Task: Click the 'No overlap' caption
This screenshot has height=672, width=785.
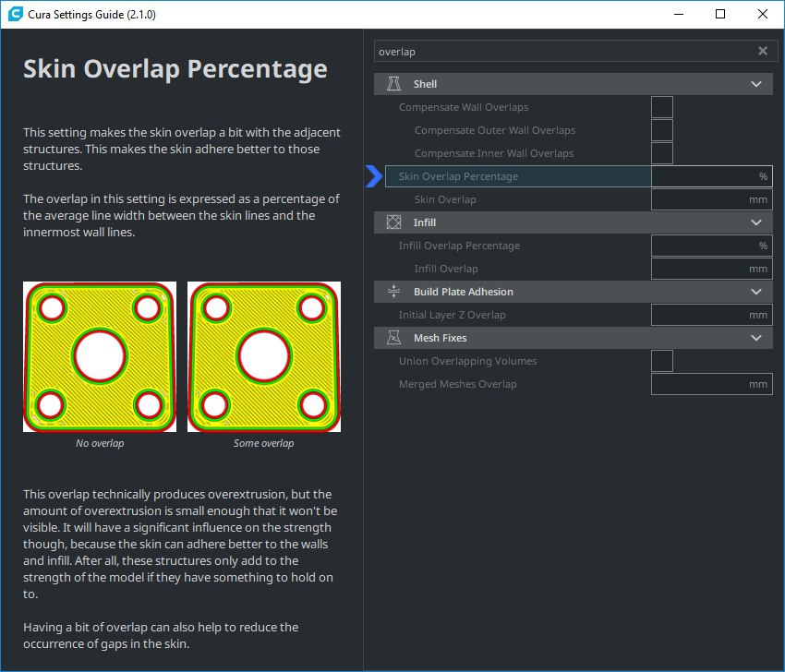Action: tap(100, 443)
